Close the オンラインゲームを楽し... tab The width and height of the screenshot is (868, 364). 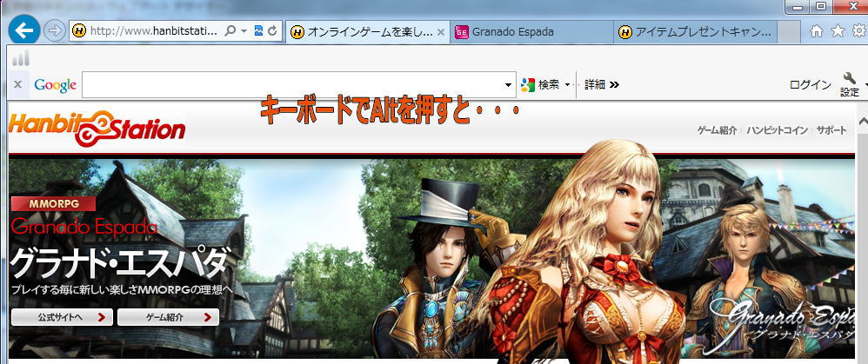pyautogui.click(x=441, y=32)
